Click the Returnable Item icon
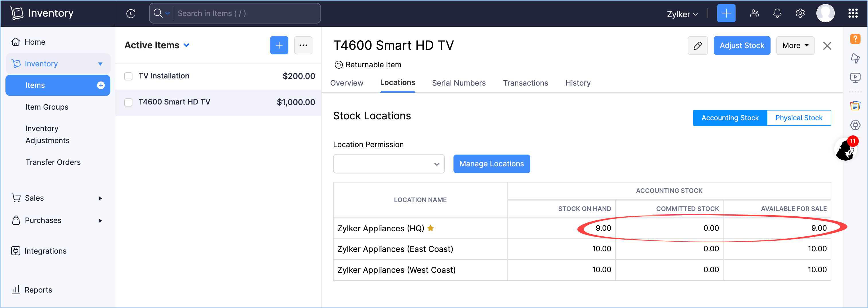This screenshot has height=308, width=868. (x=338, y=65)
